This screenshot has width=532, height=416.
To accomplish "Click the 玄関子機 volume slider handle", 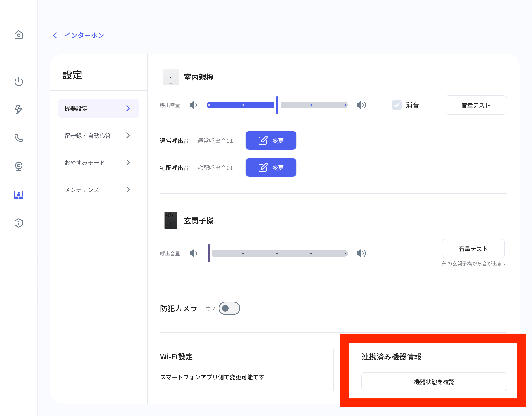I will click(209, 253).
